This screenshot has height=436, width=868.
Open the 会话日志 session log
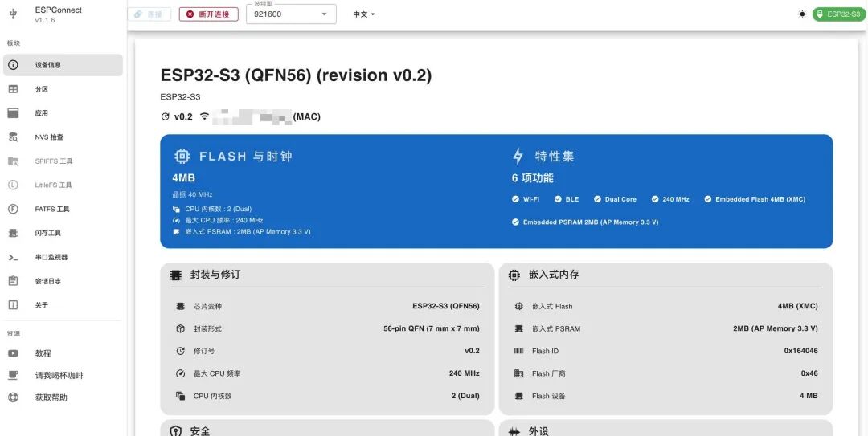pyautogui.click(x=63, y=281)
